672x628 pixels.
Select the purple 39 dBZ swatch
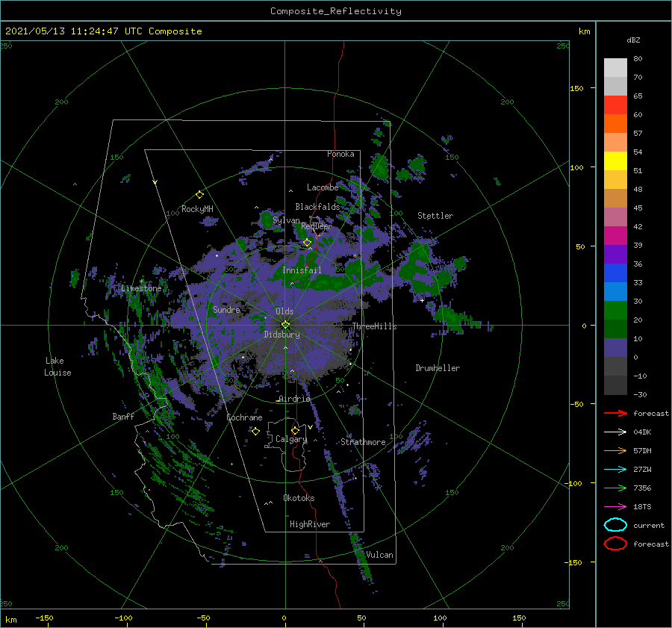[615, 254]
